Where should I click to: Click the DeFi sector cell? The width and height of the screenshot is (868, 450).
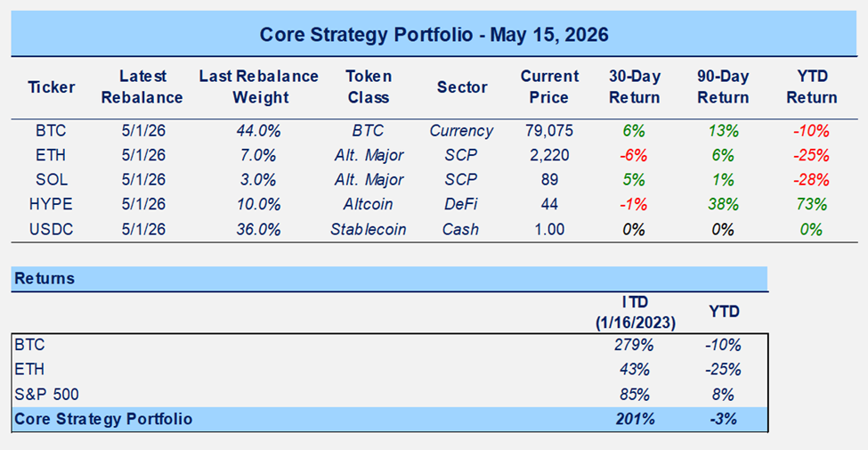(462, 204)
